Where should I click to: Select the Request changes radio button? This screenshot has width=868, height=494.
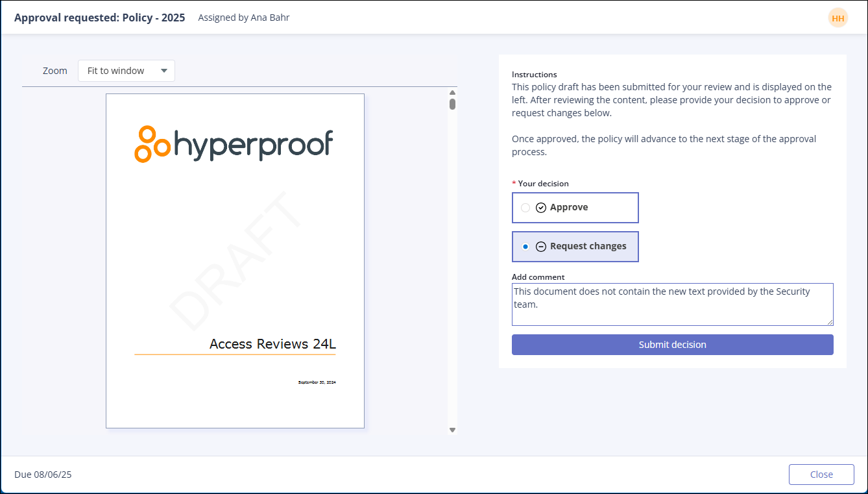pos(525,247)
